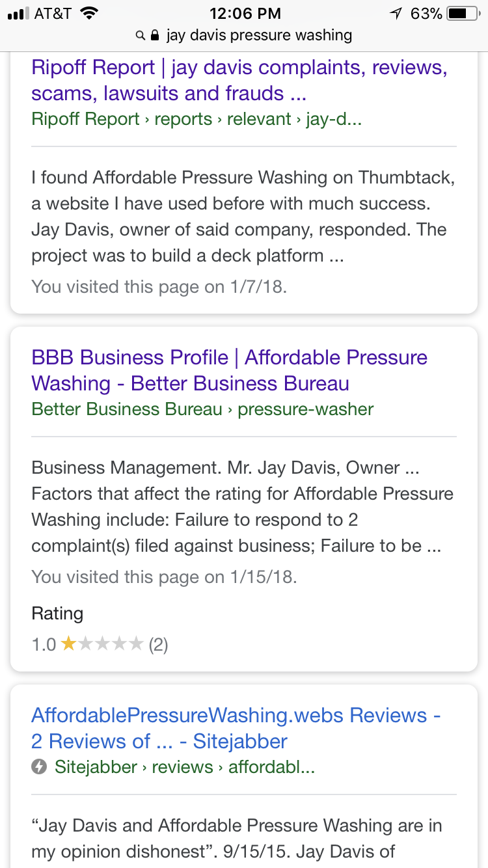Tap the 1.0 rating review count (2)

pos(158,645)
